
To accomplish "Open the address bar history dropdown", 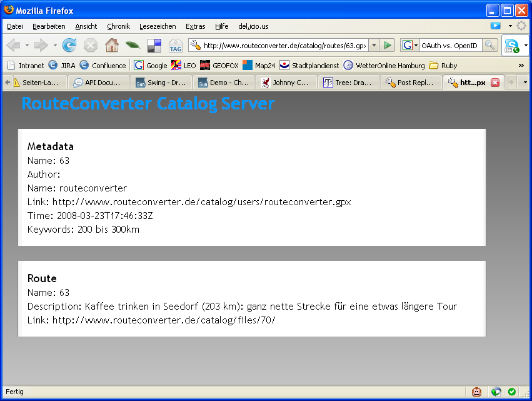I will tap(374, 45).
